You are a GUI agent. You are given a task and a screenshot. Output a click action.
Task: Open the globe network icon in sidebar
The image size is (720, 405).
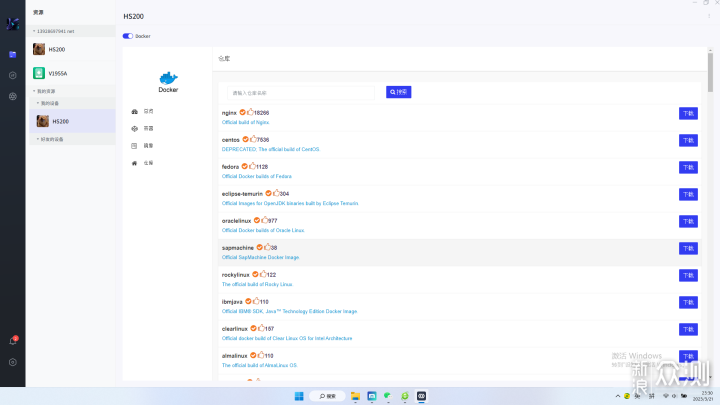pos(12,96)
